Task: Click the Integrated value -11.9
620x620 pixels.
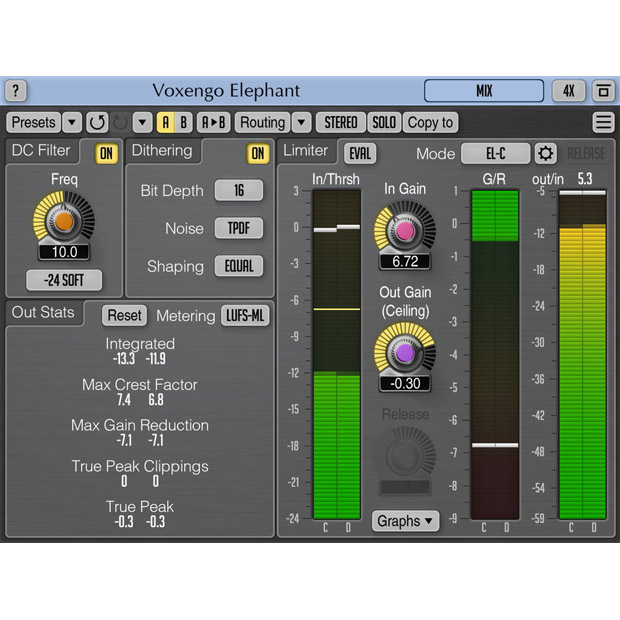Action: (155, 359)
